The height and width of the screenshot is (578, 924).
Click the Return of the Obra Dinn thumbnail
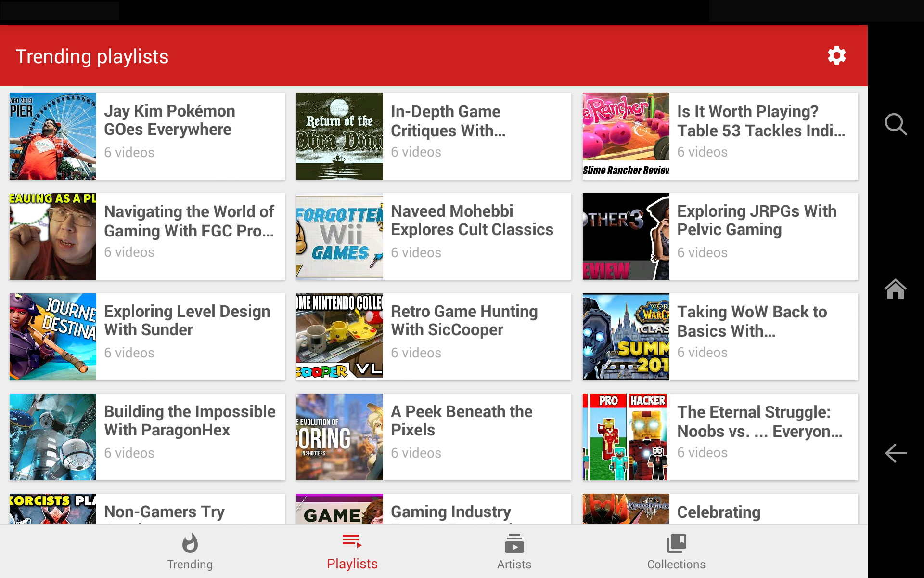click(x=339, y=136)
